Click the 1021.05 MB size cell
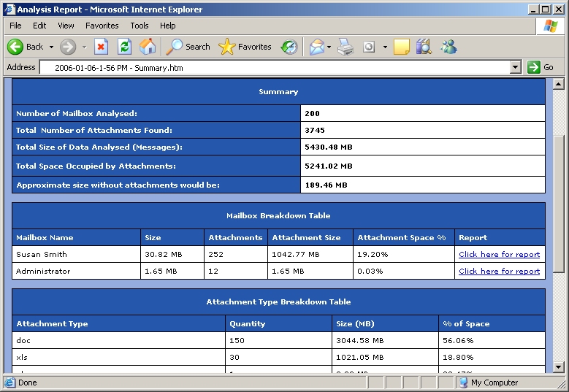This screenshot has height=392, width=569. click(385, 357)
